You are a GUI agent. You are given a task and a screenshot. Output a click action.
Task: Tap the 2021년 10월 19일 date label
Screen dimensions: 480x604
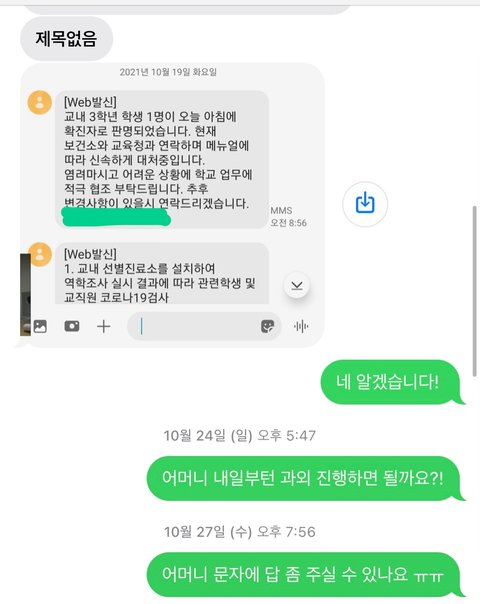(168, 72)
